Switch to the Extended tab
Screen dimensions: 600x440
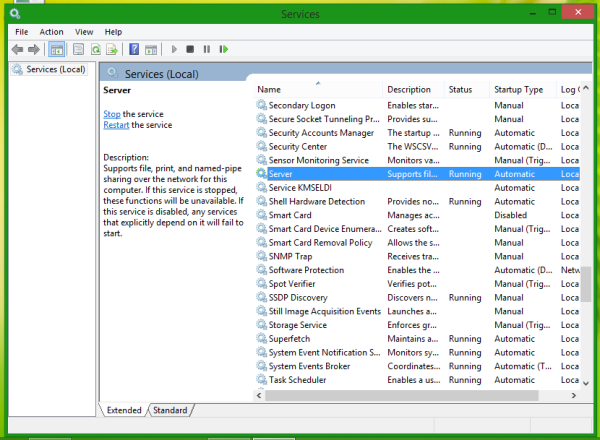point(124,410)
